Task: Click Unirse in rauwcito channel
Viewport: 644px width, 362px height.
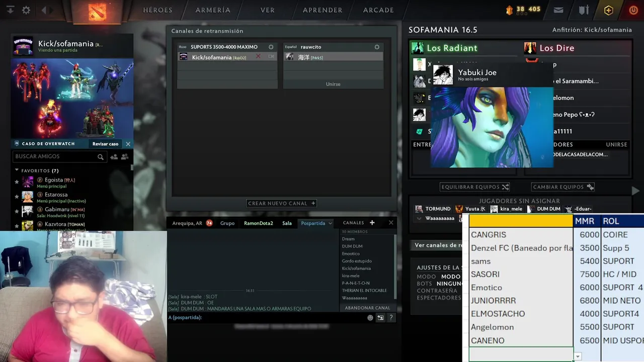Action: (x=333, y=84)
